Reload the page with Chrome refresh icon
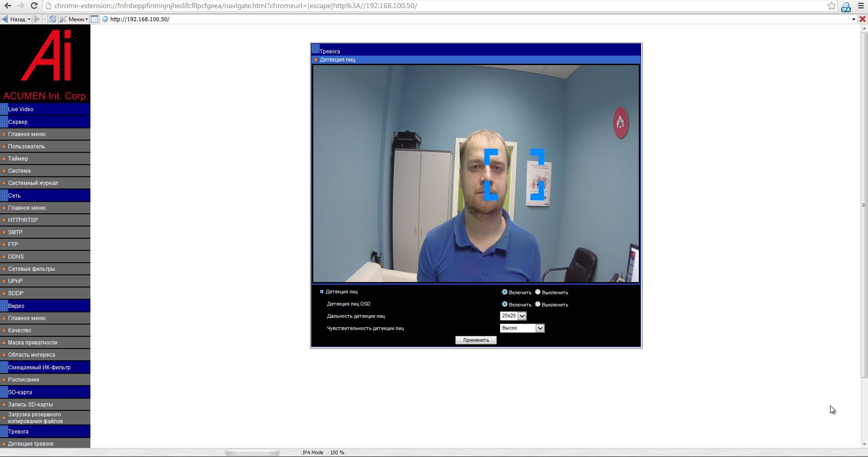 click(34, 6)
